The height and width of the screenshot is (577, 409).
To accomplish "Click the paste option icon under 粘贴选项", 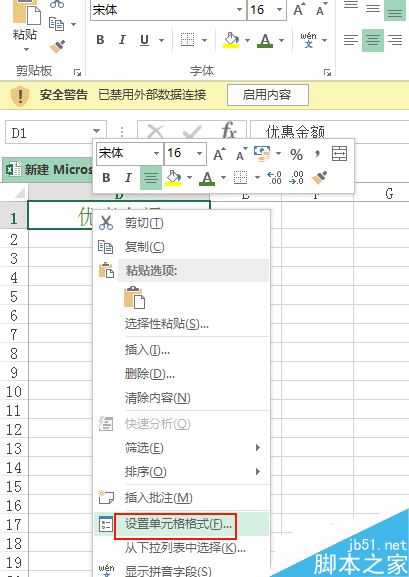I will [x=134, y=297].
